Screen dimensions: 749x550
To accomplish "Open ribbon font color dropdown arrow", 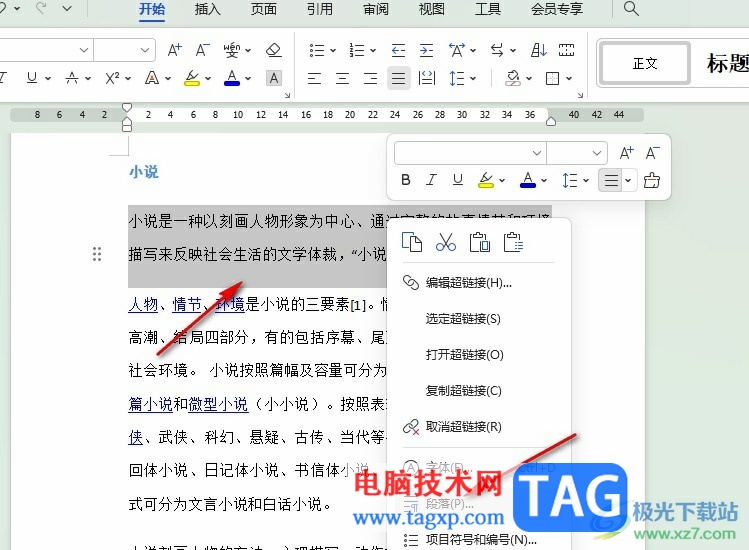I will (x=248, y=78).
